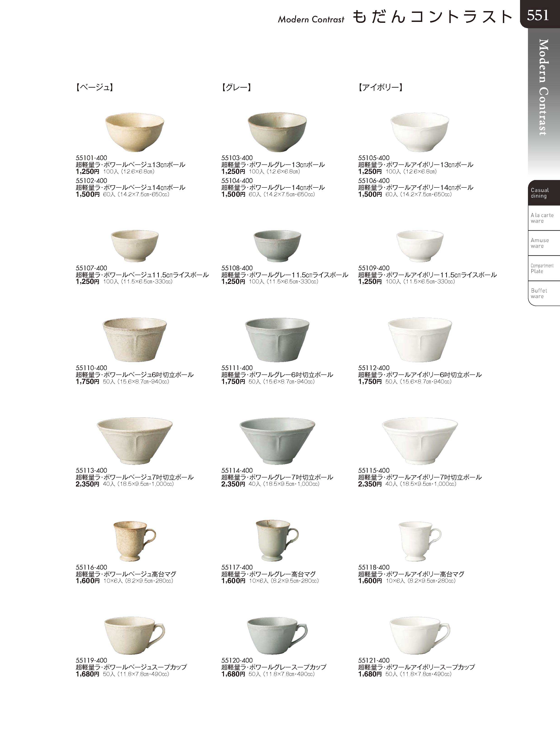Select the gray 13cm bowl photo

[277, 132]
